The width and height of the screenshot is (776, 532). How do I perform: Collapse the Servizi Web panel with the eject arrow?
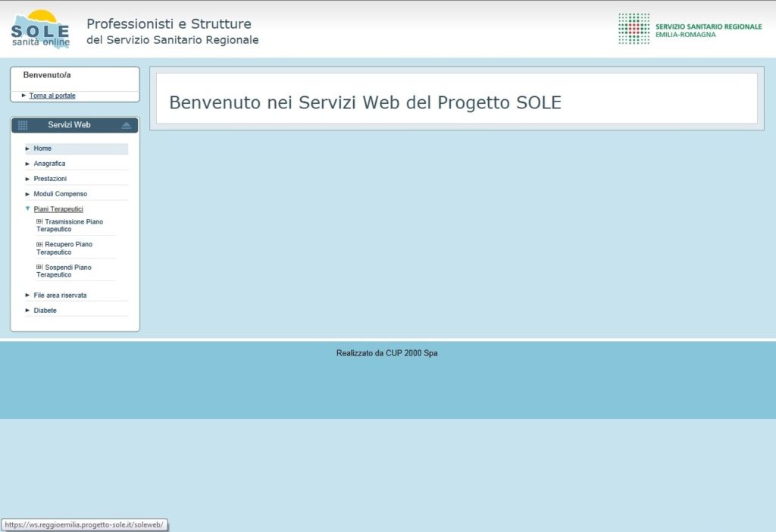point(126,125)
